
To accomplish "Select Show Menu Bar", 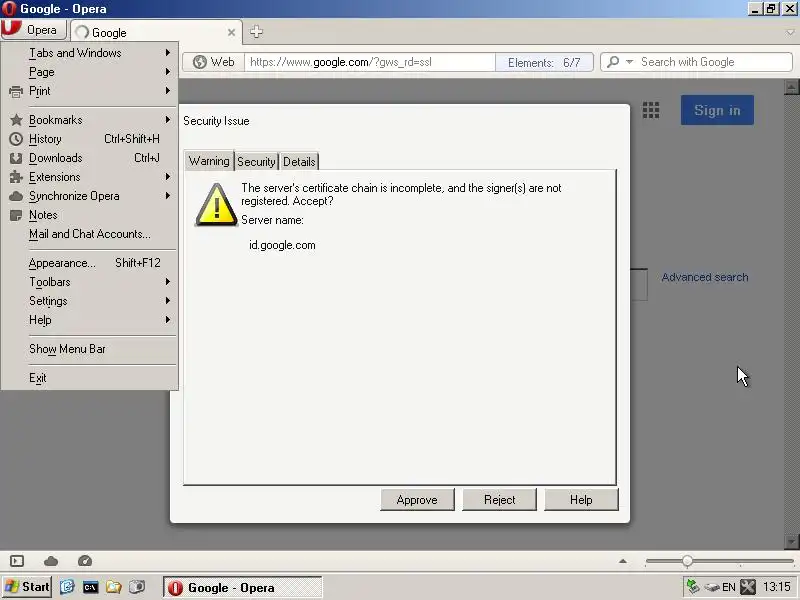I will click(90, 349).
